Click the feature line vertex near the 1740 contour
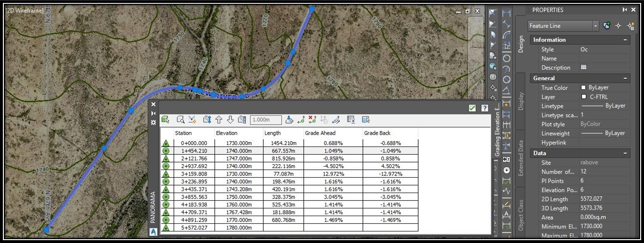The width and height of the screenshot is (644, 243). tap(104, 149)
